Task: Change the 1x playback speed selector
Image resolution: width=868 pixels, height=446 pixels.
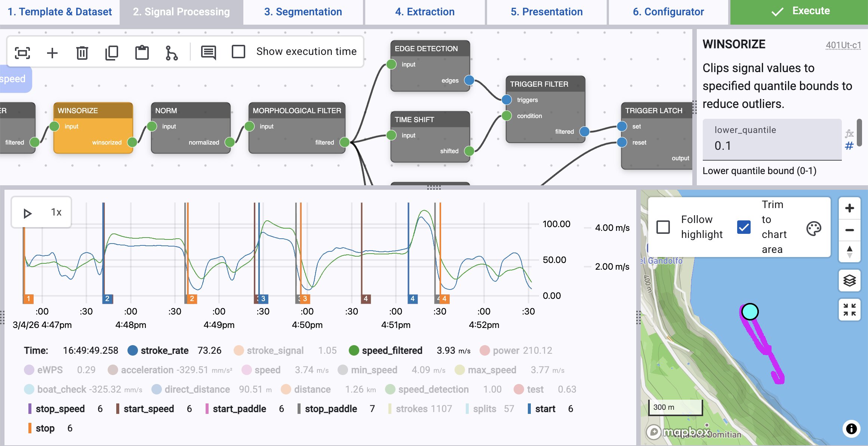Action: (56, 213)
